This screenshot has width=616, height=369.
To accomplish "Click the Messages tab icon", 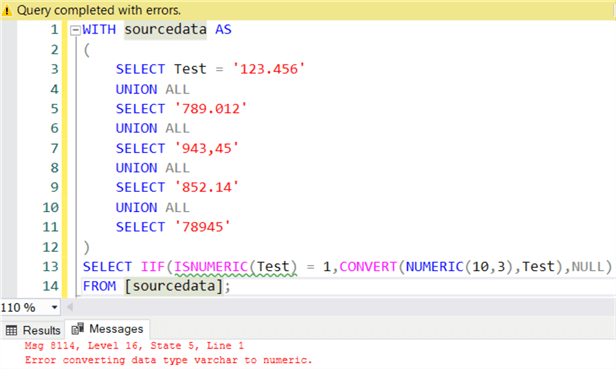I will click(78, 329).
